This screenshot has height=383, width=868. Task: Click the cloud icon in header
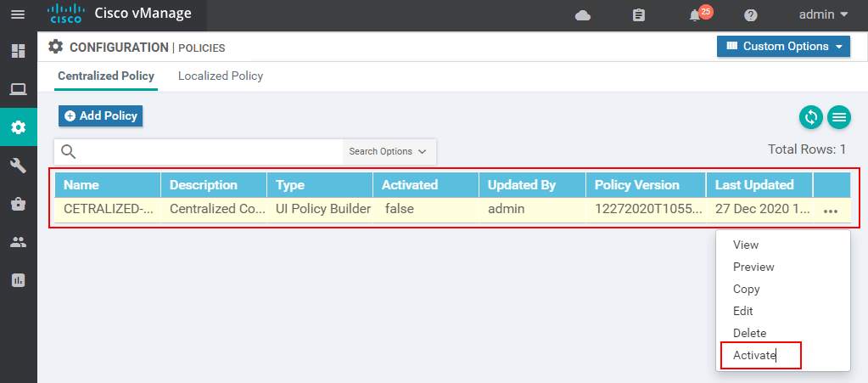(583, 15)
